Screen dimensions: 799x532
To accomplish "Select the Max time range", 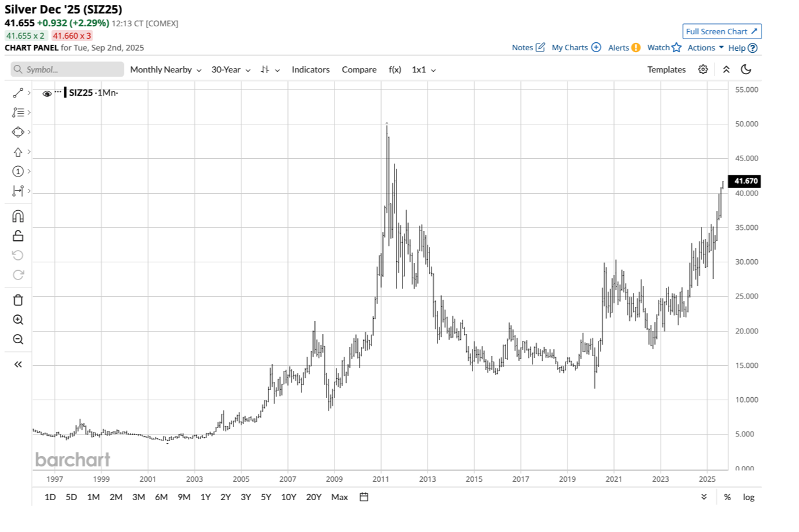I will tap(339, 497).
